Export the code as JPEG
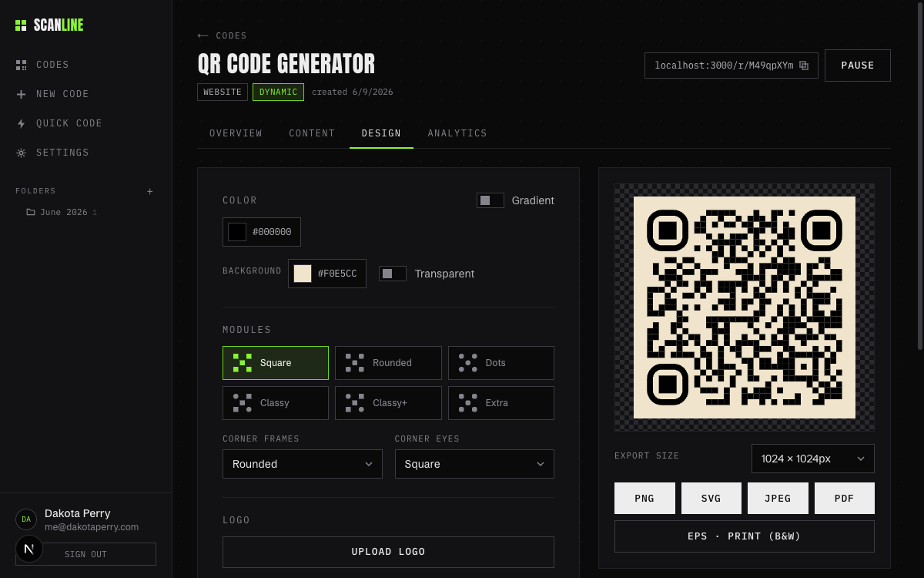Image resolution: width=924 pixels, height=578 pixels. 778,498
